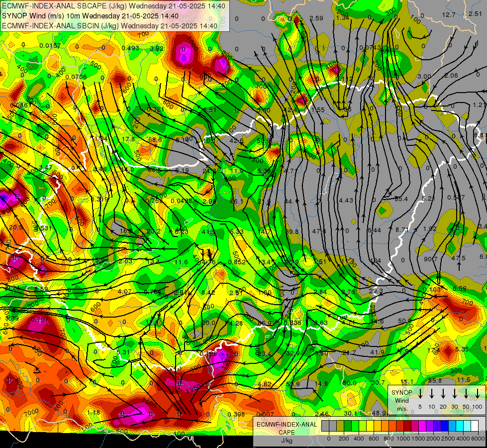The height and width of the screenshot is (448, 487).
Task: Pick the dark red 1000 J/kg legend swatch
Action: pos(407,426)
